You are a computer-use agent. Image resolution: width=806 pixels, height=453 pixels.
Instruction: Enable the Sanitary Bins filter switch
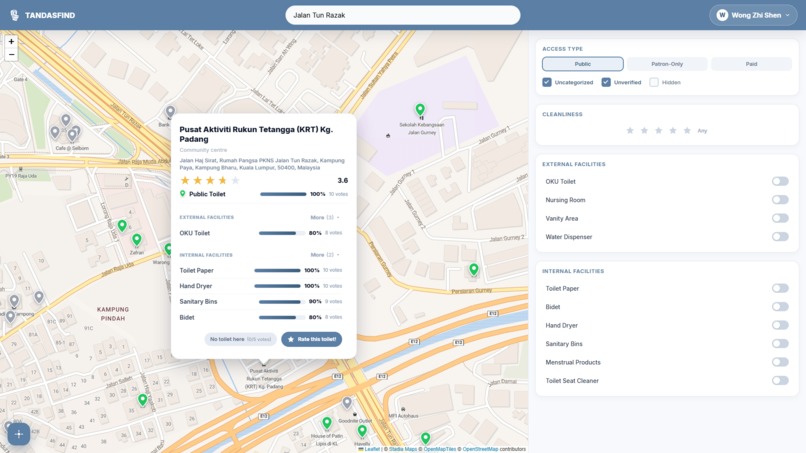pyautogui.click(x=780, y=344)
